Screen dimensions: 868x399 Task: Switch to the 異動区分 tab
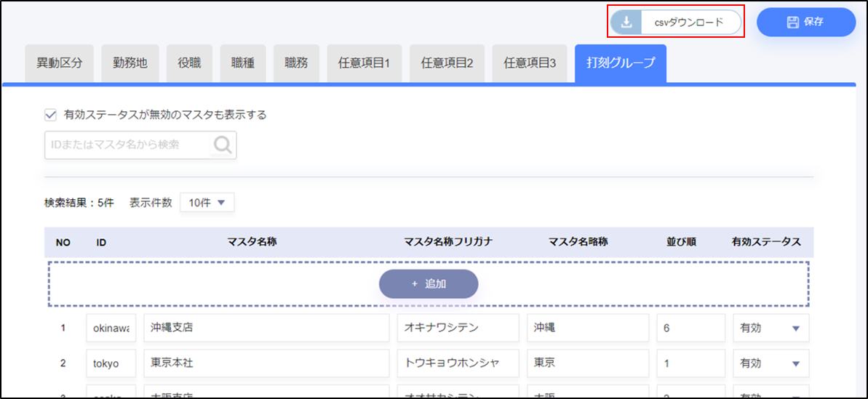(60, 63)
